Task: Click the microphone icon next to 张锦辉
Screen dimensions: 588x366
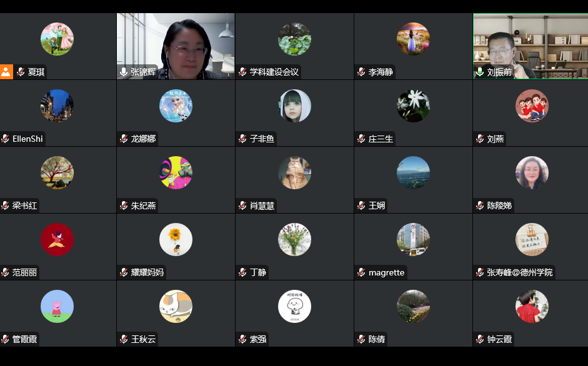Action: [x=124, y=72]
